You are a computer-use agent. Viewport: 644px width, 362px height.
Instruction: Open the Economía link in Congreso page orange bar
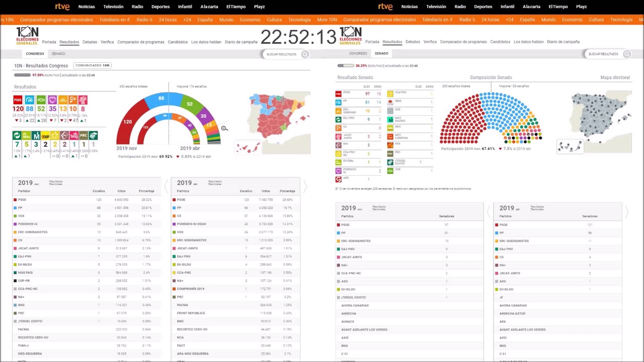[x=250, y=20]
